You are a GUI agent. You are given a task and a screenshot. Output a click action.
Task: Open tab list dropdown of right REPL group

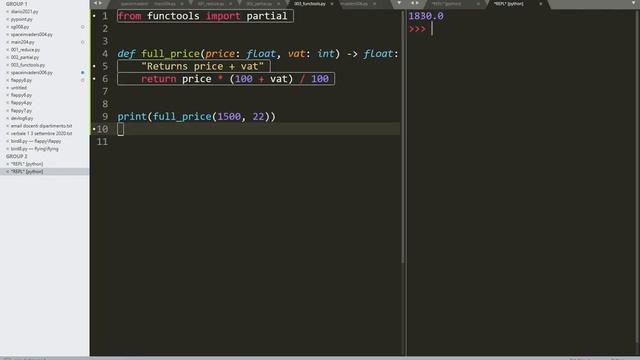(x=633, y=3)
